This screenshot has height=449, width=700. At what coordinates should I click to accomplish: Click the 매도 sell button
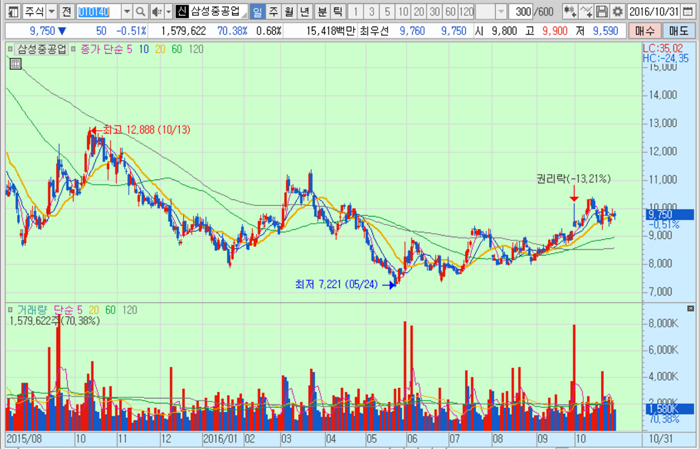[x=679, y=31]
